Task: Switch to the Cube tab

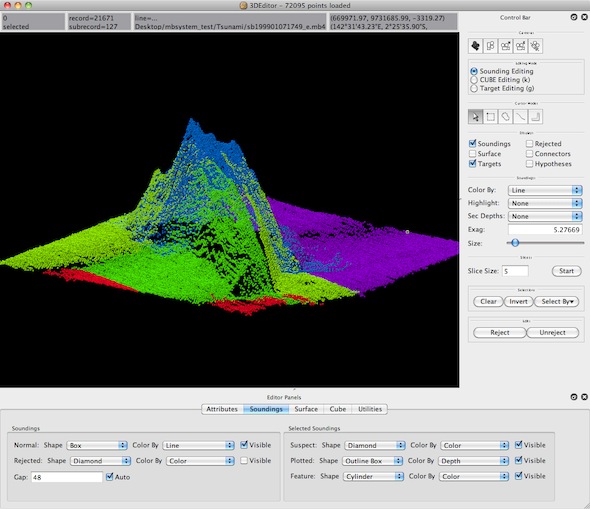Action: tap(338, 409)
